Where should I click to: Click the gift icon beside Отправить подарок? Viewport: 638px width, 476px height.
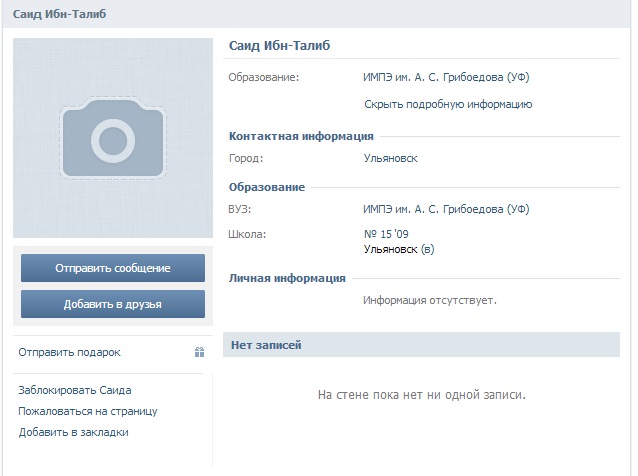click(x=199, y=352)
